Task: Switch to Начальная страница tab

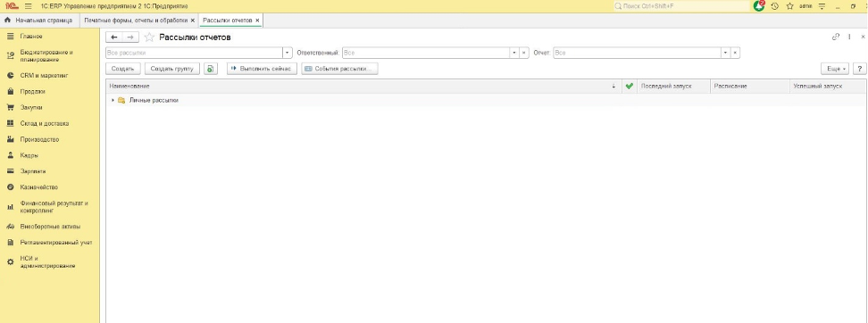Action: (38, 21)
